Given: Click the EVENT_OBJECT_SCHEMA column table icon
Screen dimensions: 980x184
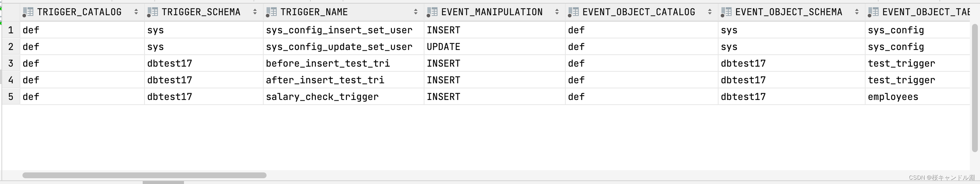Looking at the screenshot, I should coord(726,12).
